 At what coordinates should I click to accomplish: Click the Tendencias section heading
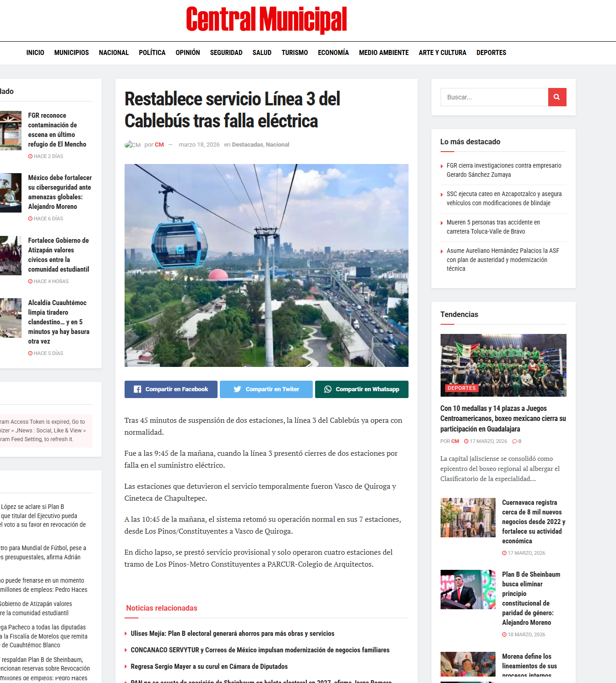point(459,315)
